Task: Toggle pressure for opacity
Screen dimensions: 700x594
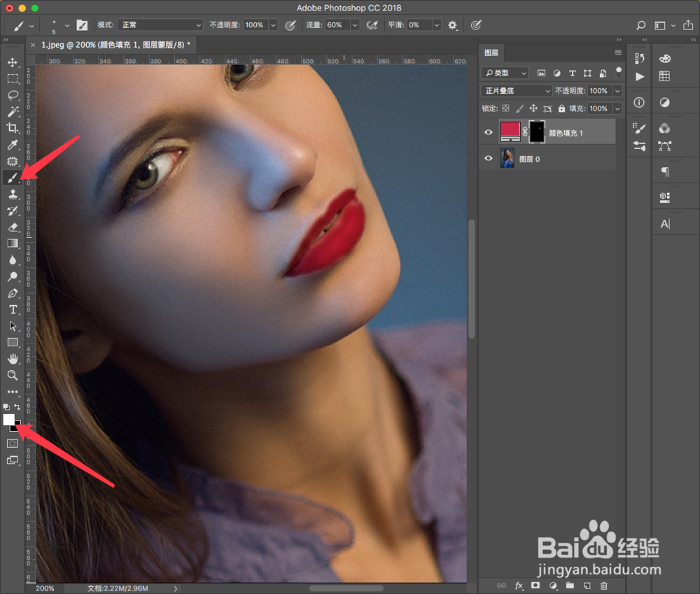Action: (290, 25)
